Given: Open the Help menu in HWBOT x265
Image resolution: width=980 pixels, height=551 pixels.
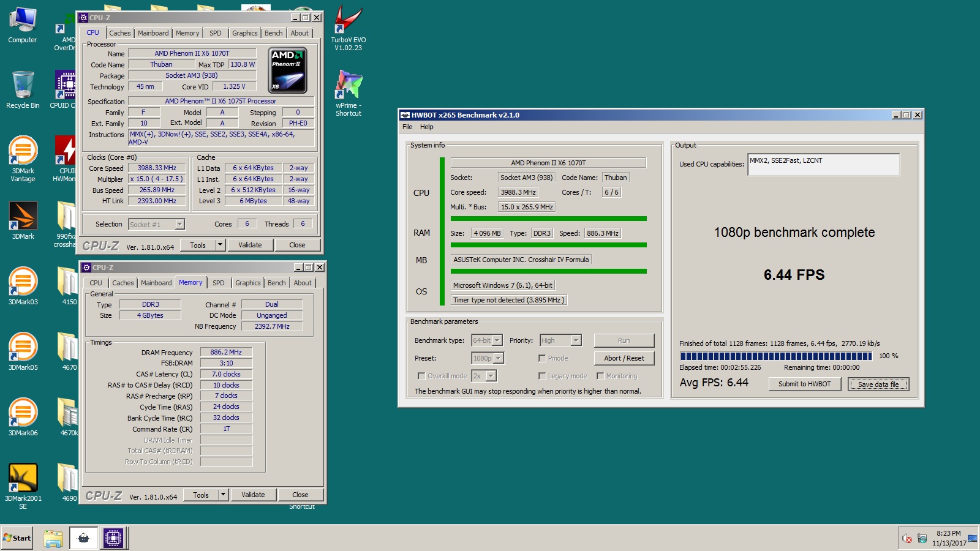Looking at the screenshot, I should click(x=426, y=127).
